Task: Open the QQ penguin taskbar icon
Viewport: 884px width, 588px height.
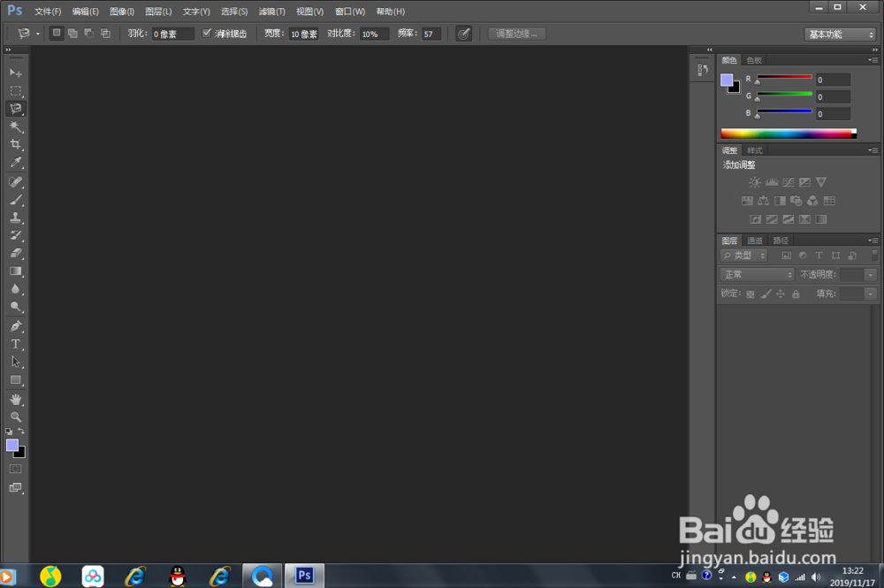Action: [178, 577]
